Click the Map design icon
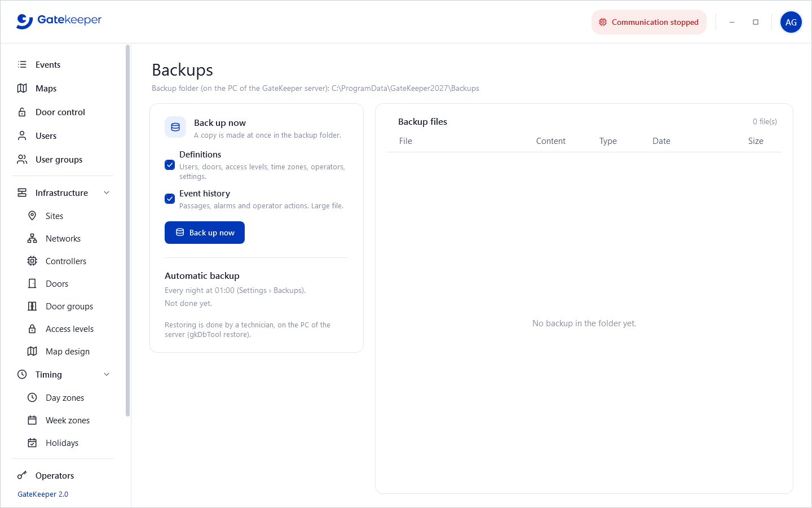Screen dimensions: 812x508 [x=32, y=351]
